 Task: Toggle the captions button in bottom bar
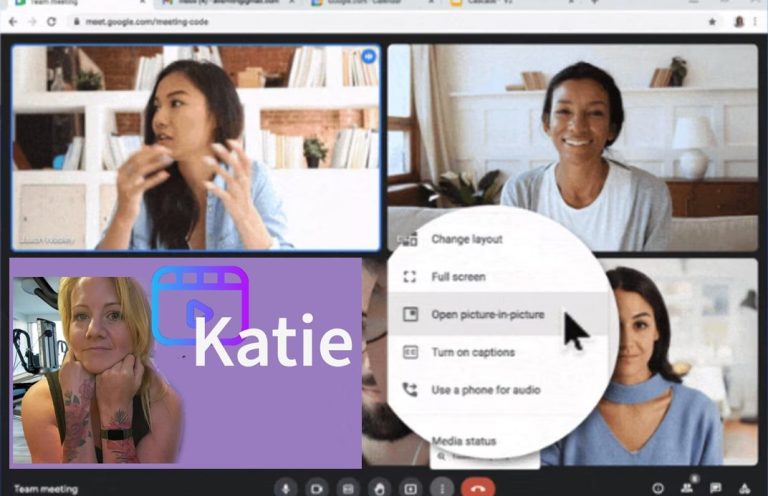348,488
